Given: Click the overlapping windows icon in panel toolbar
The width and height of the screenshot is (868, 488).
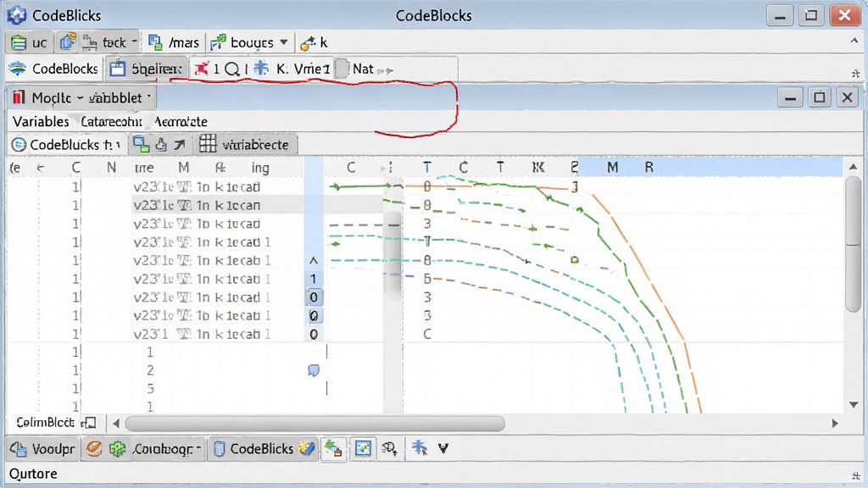Looking at the screenshot, I should point(142,145).
